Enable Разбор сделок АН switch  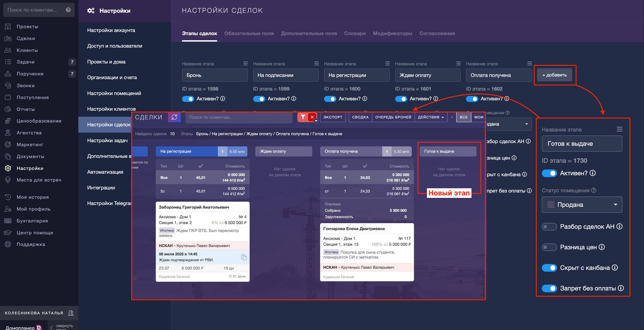coord(549,227)
